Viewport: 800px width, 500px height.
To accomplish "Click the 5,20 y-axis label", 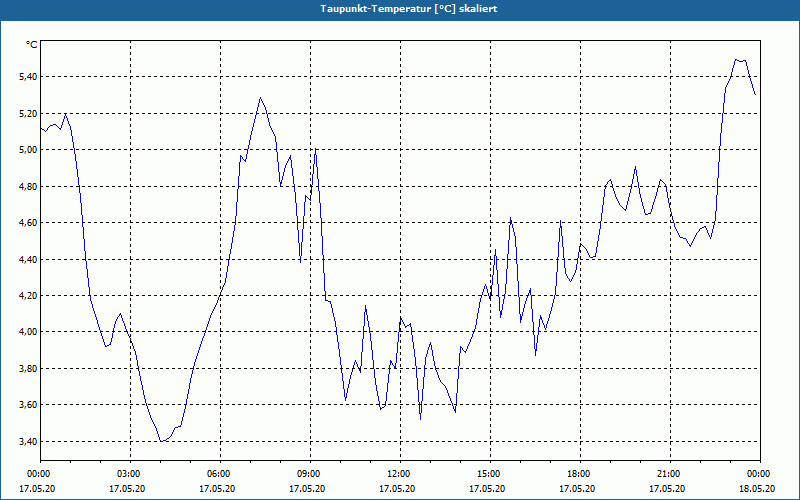I will (x=28, y=113).
